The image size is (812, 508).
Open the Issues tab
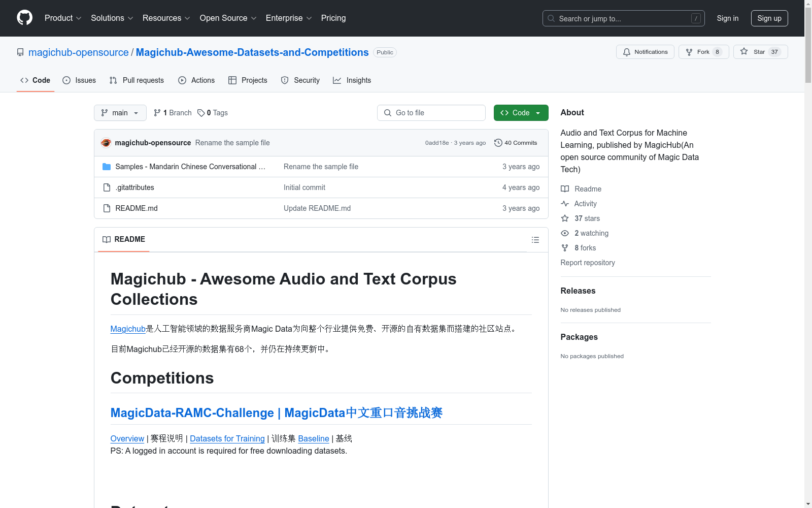point(79,80)
